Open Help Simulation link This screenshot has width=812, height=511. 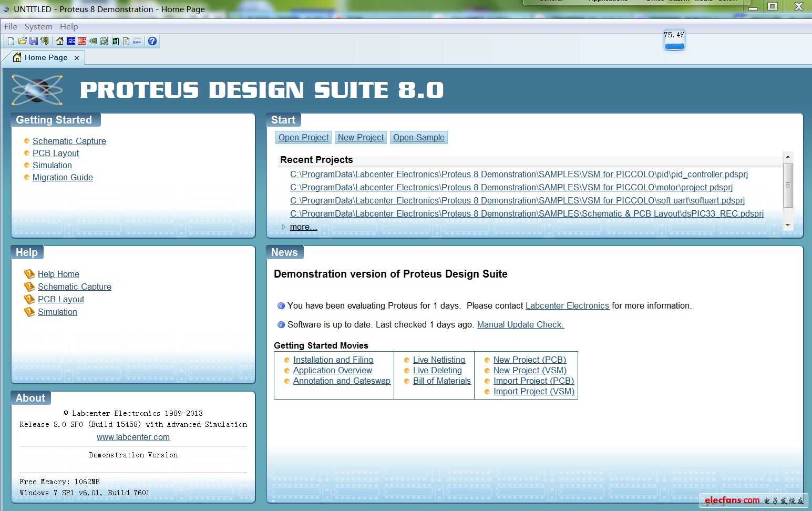[57, 312]
